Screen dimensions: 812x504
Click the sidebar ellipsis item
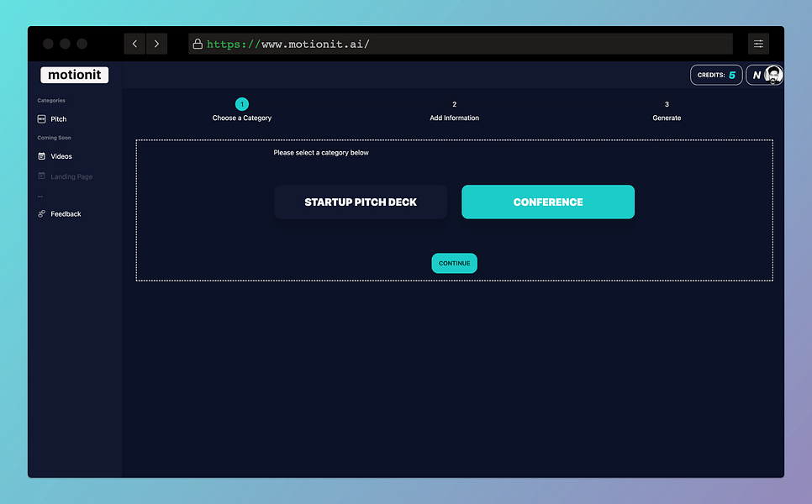coord(40,196)
